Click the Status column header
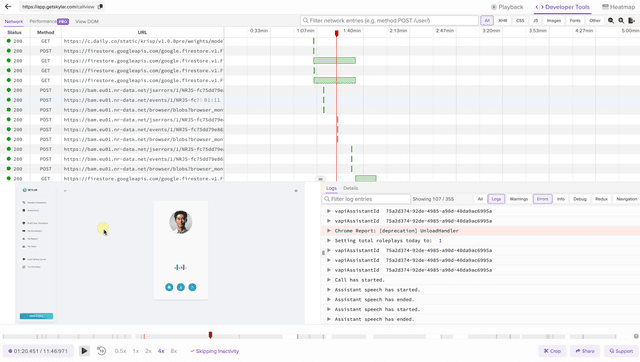This screenshot has height=362, width=640. coord(14,32)
